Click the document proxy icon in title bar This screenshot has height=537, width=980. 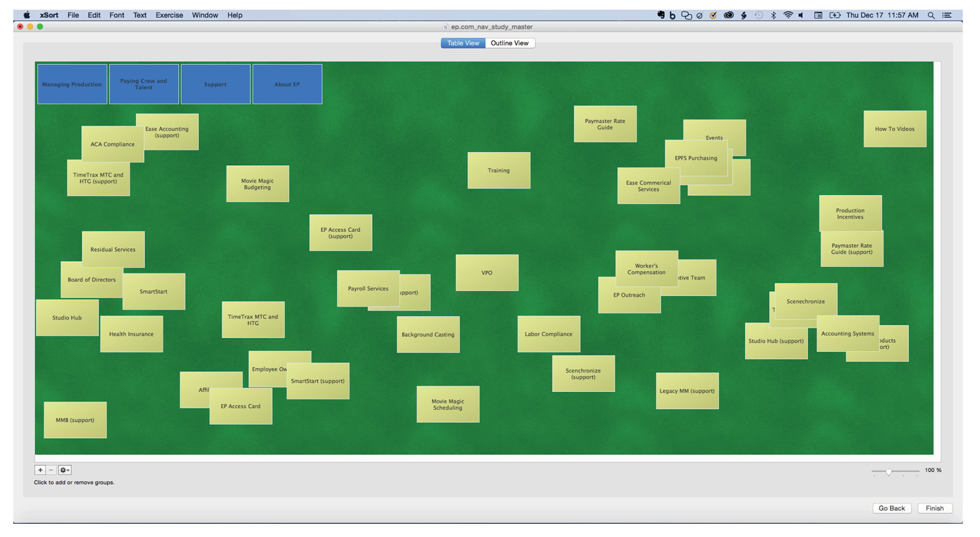tap(445, 27)
